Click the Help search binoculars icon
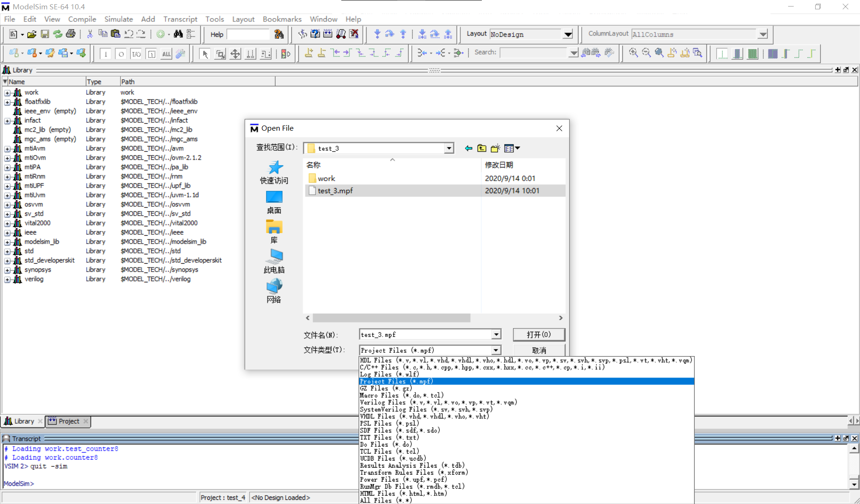The height and width of the screenshot is (504, 860). click(279, 34)
